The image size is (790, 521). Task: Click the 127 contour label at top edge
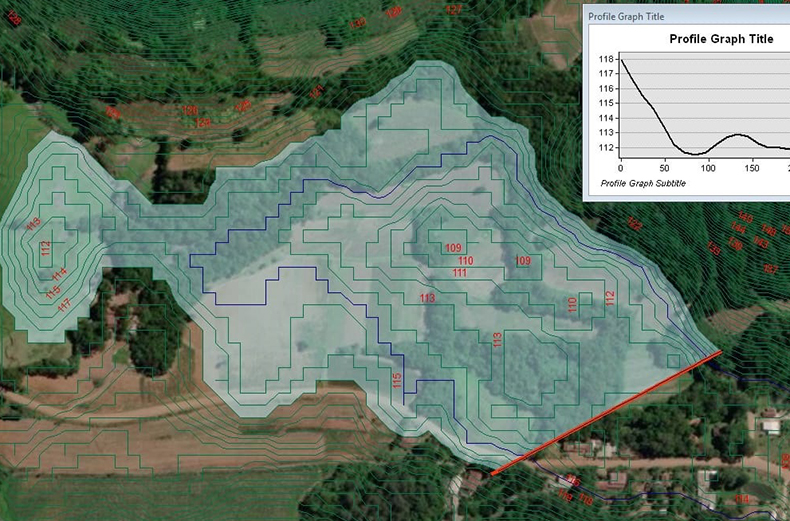click(x=454, y=11)
